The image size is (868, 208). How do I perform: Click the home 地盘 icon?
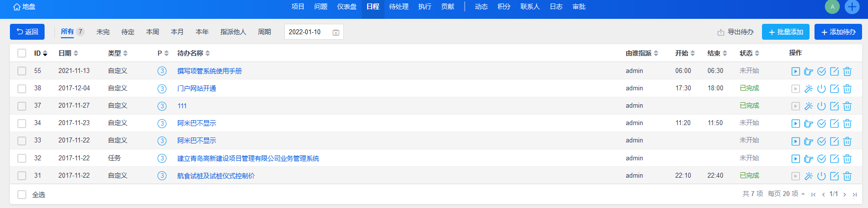[x=17, y=7]
